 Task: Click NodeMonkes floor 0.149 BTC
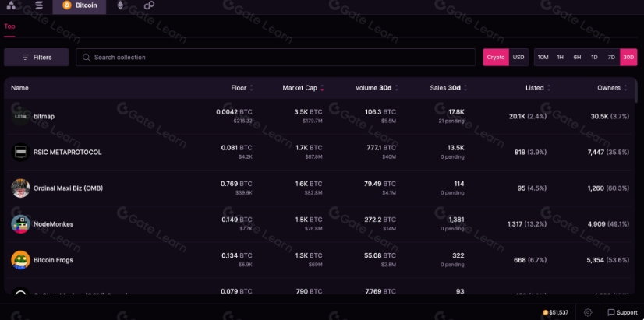point(237,220)
